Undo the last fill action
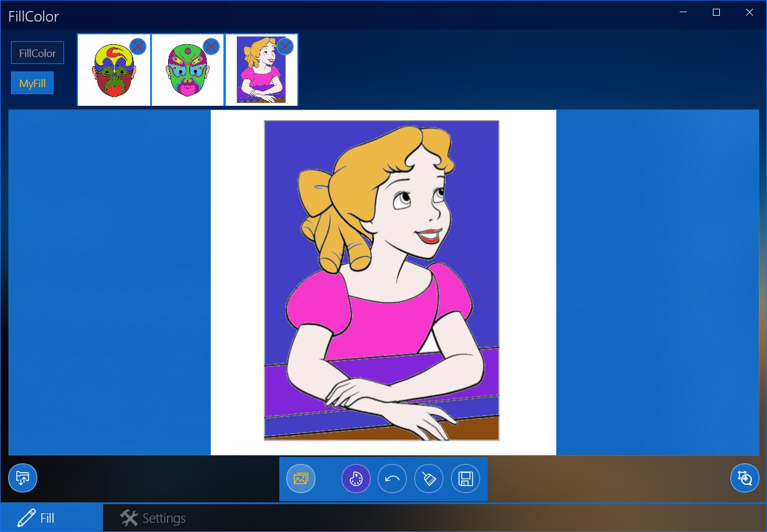767x532 pixels. [x=392, y=479]
